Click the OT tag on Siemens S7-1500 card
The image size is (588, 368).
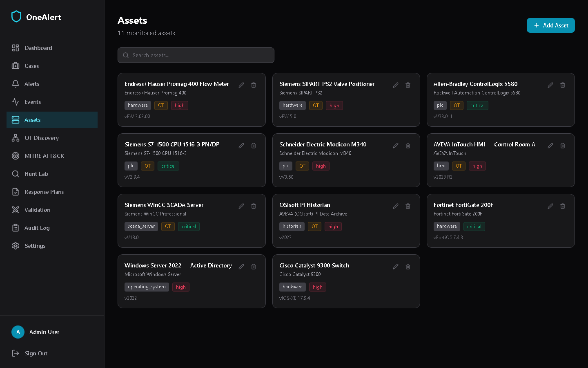point(147,166)
